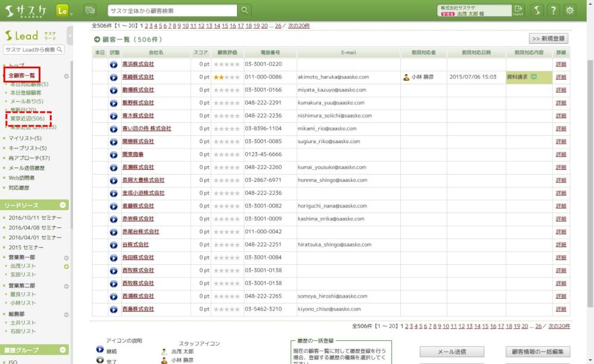Screen dimensions: 594x364
Task: Click status play icon for 高浜株式会社
Action: click(113, 64)
